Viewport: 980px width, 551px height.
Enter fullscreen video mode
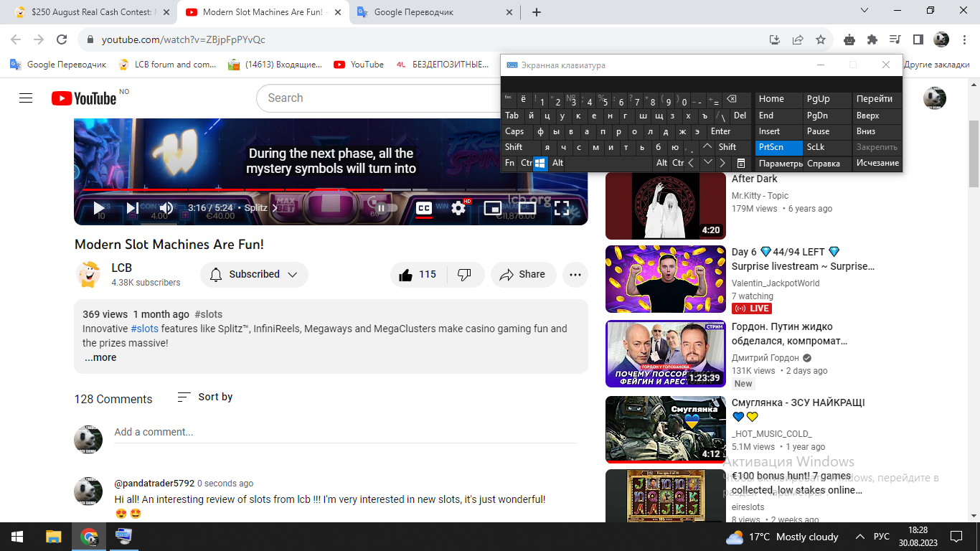(x=562, y=208)
